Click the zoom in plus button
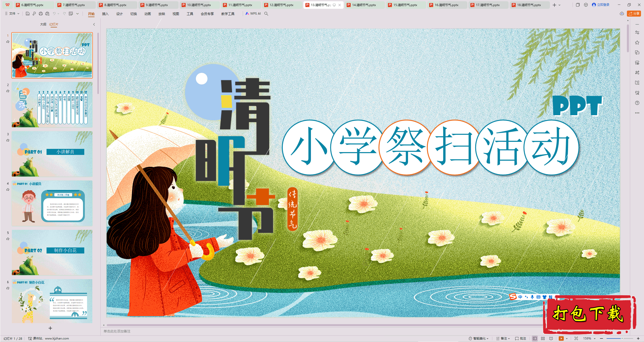The width and height of the screenshot is (644, 342). pos(638,338)
